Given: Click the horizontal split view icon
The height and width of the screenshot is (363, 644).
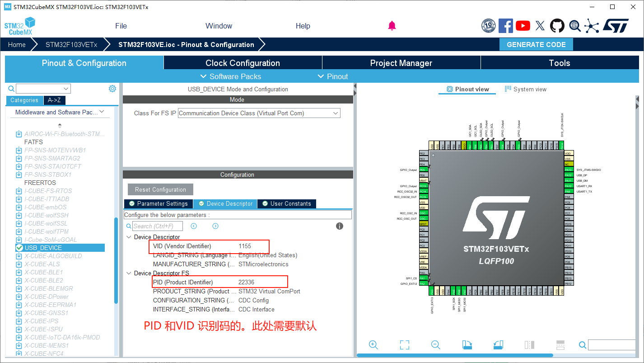Looking at the screenshot, I should tap(560, 345).
